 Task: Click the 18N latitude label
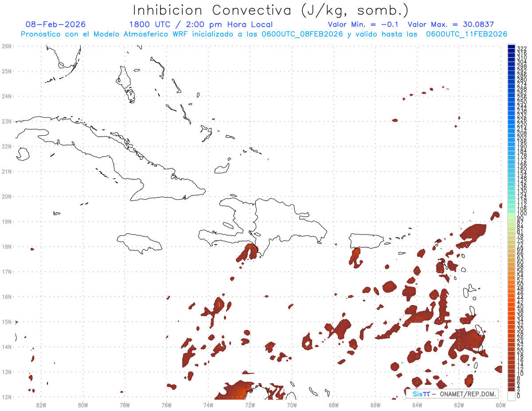[x=7, y=247]
